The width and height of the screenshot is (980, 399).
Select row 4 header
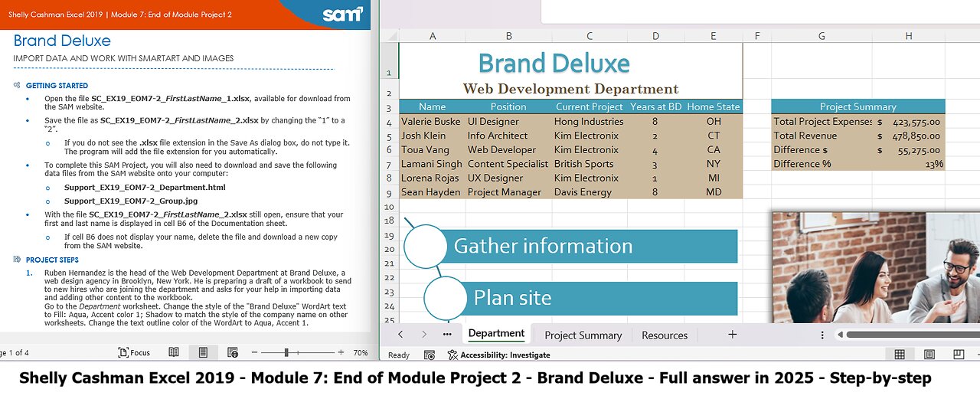coord(389,122)
